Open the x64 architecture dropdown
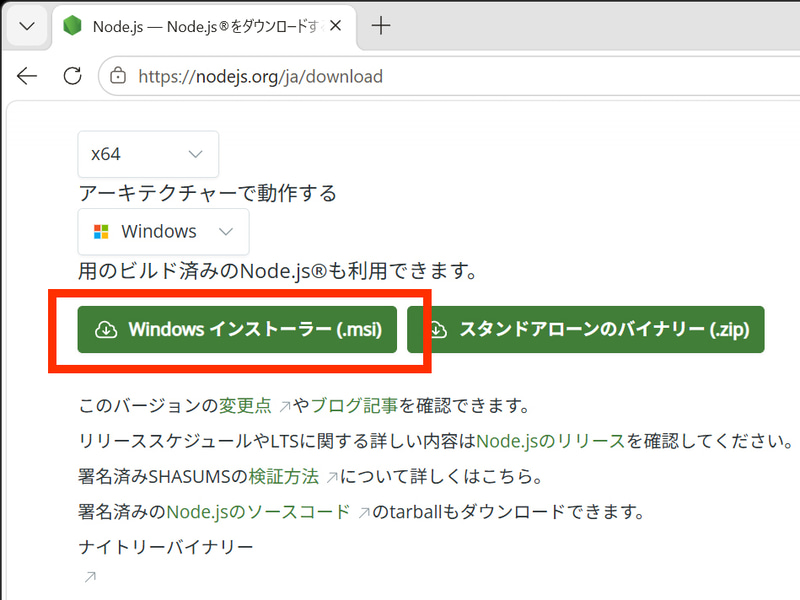The image size is (800, 600). [148, 154]
